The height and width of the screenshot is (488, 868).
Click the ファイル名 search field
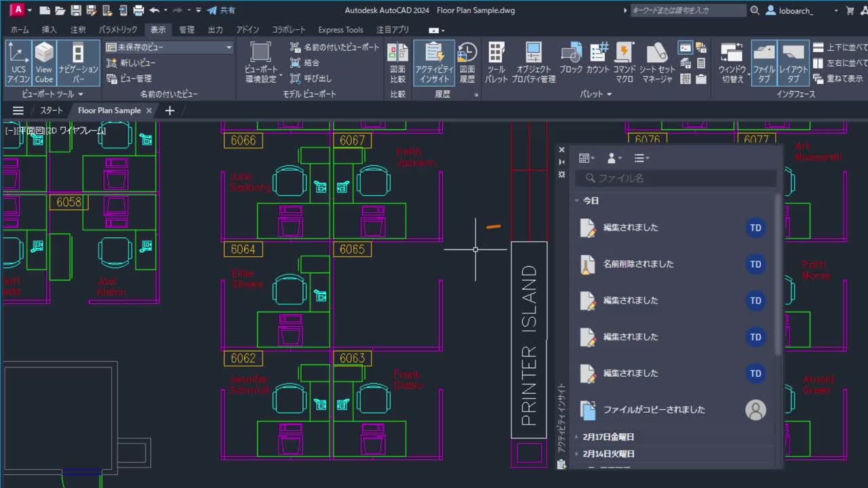675,178
